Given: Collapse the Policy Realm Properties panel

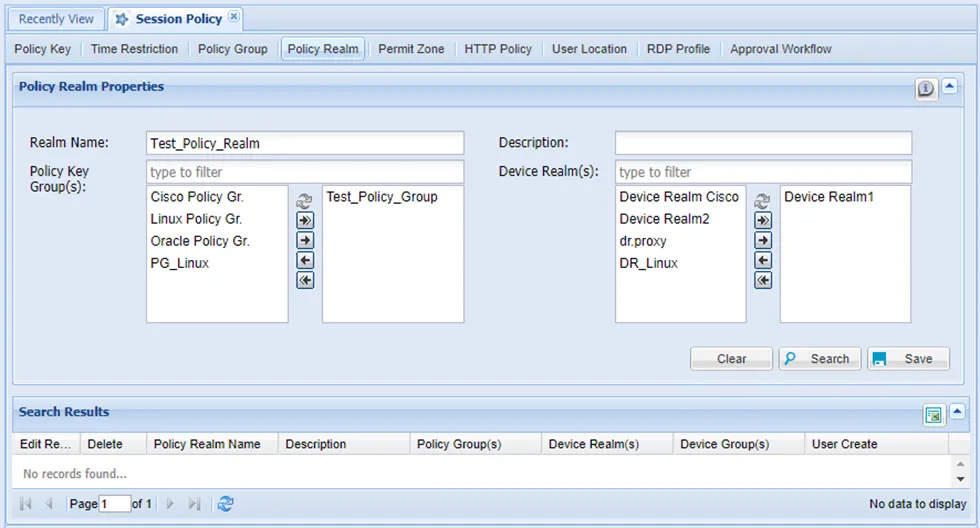Looking at the screenshot, I should coord(949,86).
